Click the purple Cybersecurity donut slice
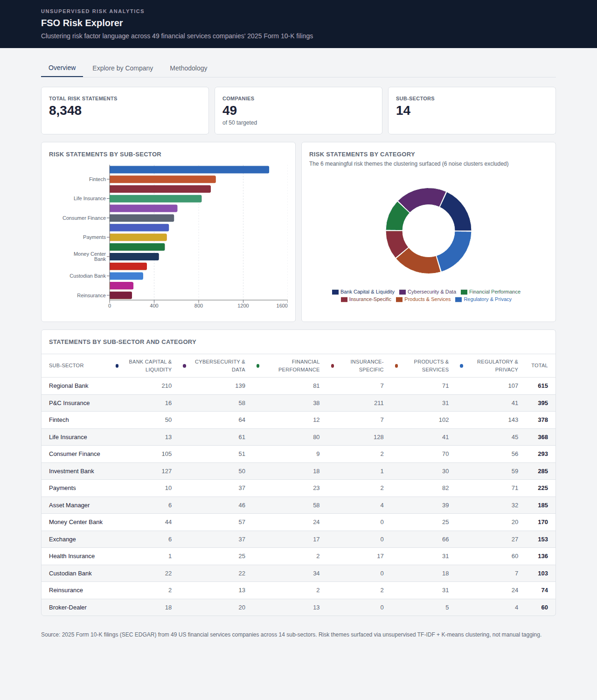 pos(422,197)
